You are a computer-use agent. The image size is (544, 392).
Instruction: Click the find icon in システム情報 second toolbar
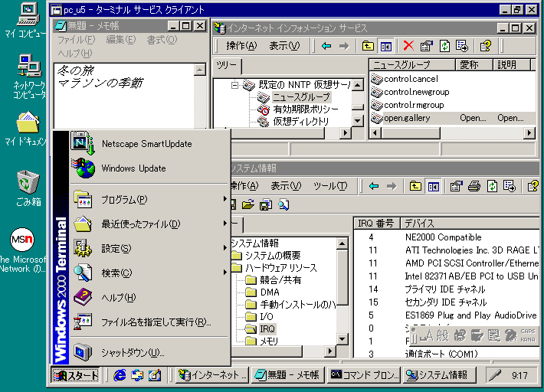pos(283,204)
